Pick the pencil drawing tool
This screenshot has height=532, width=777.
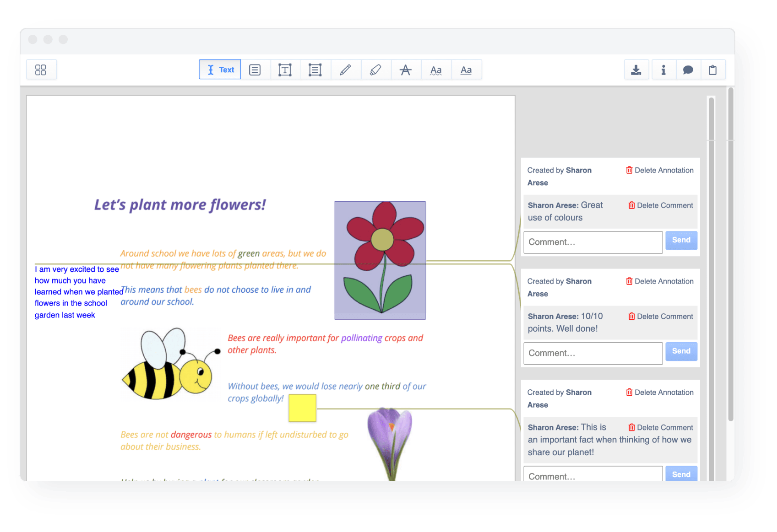[345, 70]
